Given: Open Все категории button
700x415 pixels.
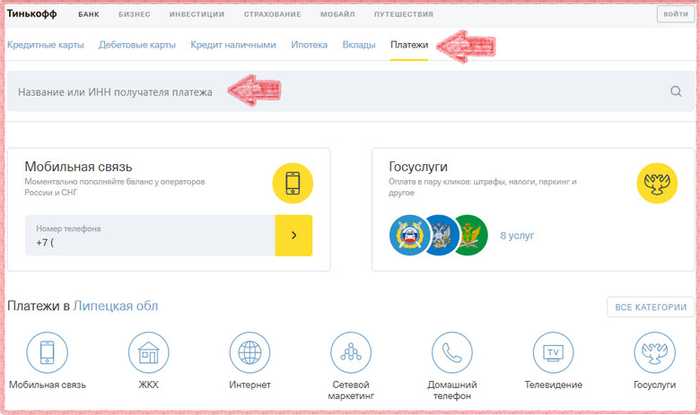Looking at the screenshot, I should pyautogui.click(x=650, y=307).
